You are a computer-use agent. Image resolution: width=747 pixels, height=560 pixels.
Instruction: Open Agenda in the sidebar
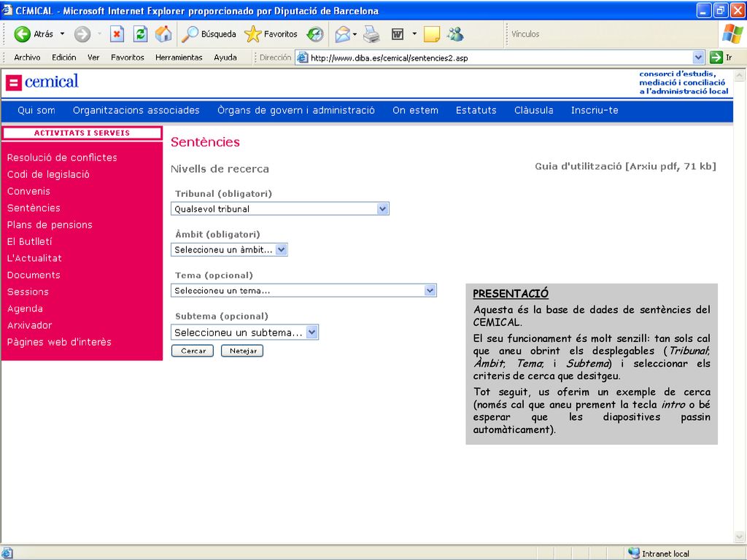coord(26,308)
